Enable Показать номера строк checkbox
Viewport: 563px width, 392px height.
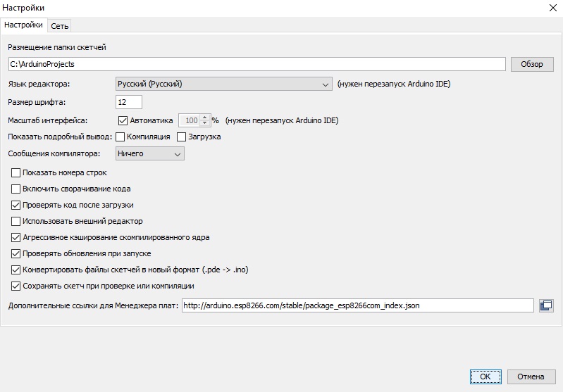coord(16,172)
